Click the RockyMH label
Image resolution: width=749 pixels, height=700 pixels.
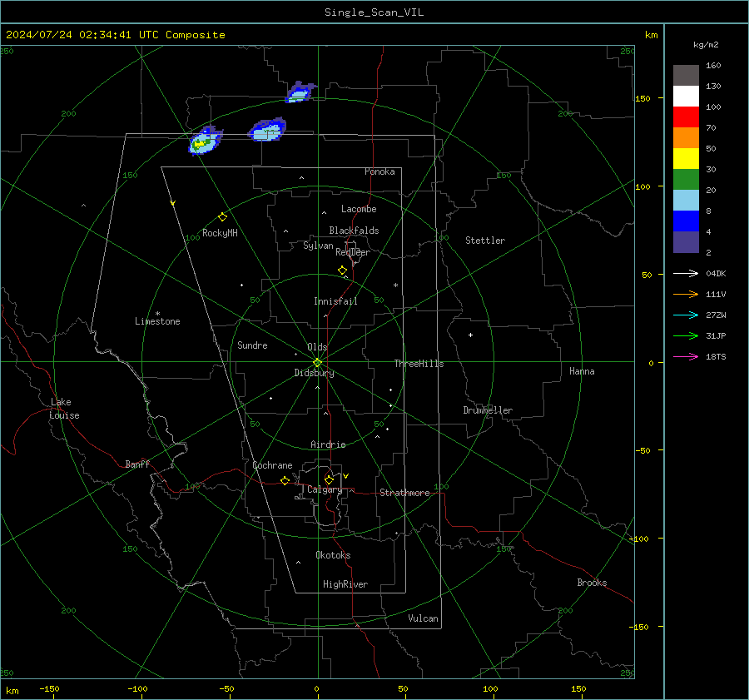coord(220,233)
